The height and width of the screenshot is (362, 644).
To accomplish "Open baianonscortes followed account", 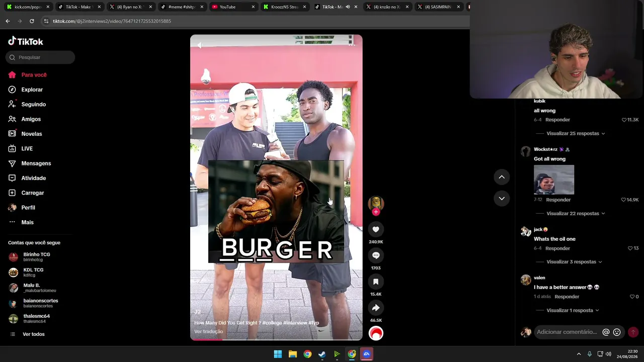I will coord(34,303).
